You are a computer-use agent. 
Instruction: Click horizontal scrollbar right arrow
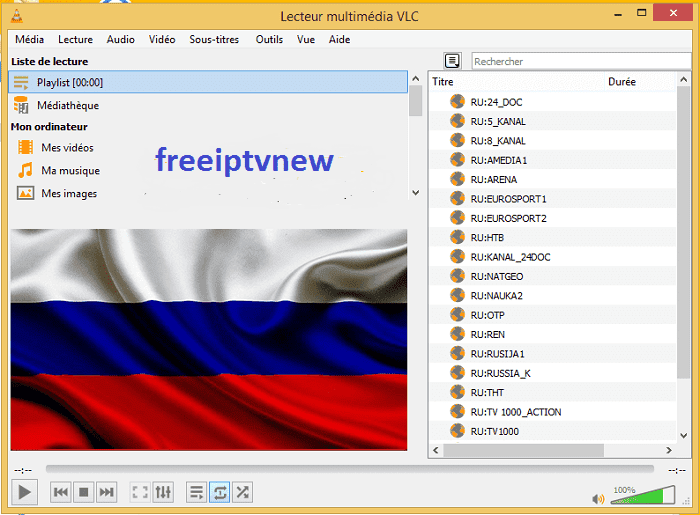(669, 450)
